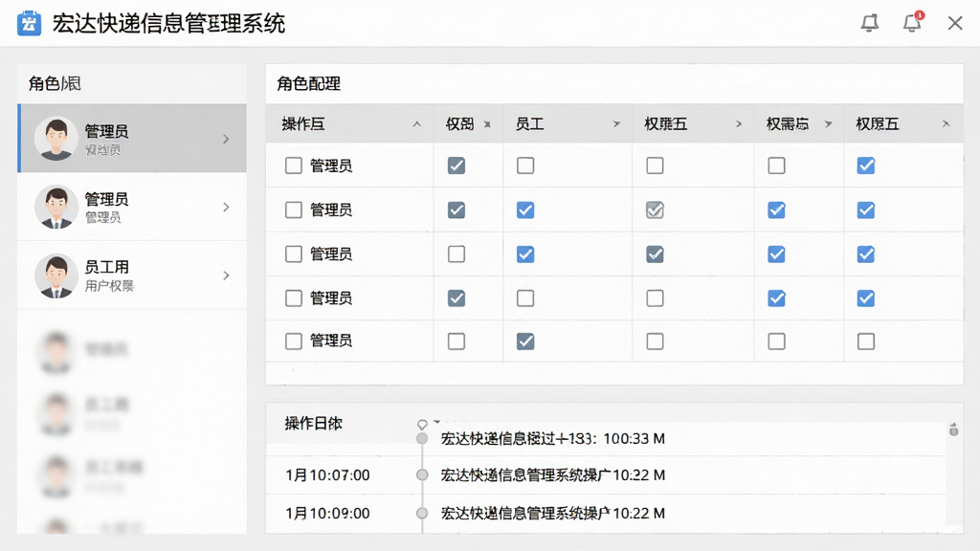The height and width of the screenshot is (551, 980).
Task: Expand the 员工用 role with its chevron
Action: (x=226, y=275)
